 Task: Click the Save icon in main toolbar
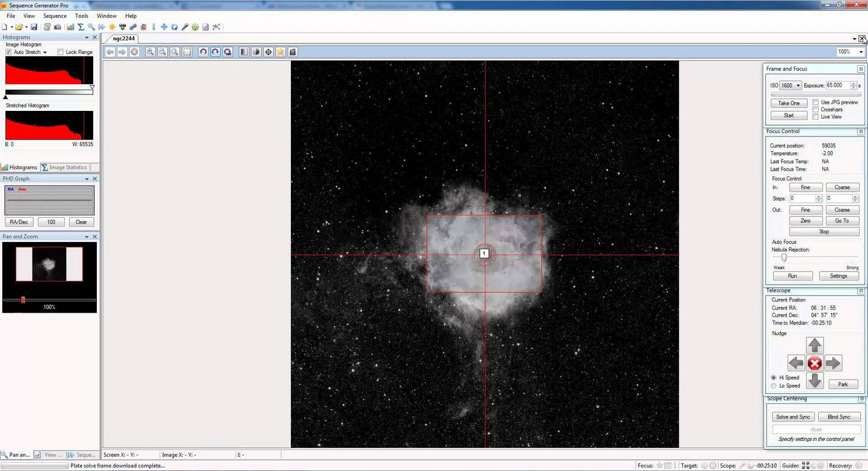(x=34, y=27)
